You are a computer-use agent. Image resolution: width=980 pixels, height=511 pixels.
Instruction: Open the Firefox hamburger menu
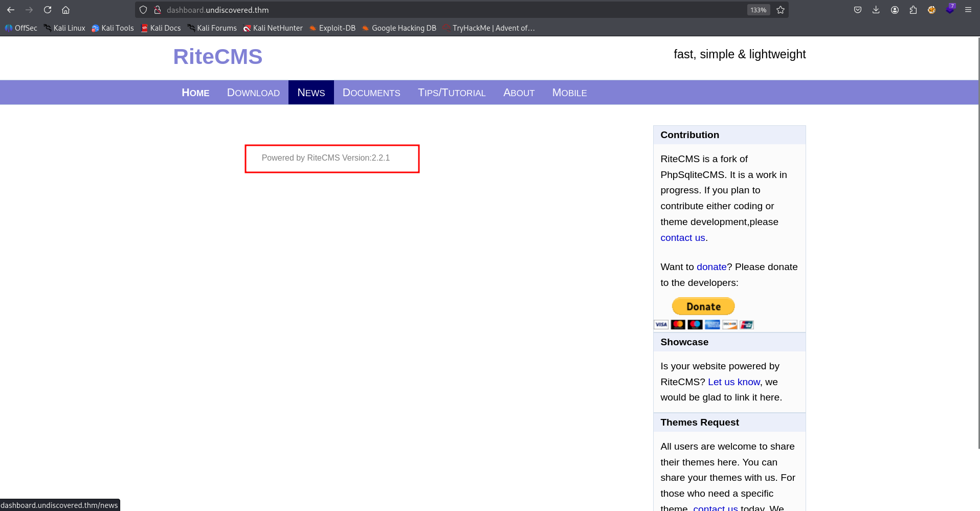pyautogui.click(x=968, y=10)
